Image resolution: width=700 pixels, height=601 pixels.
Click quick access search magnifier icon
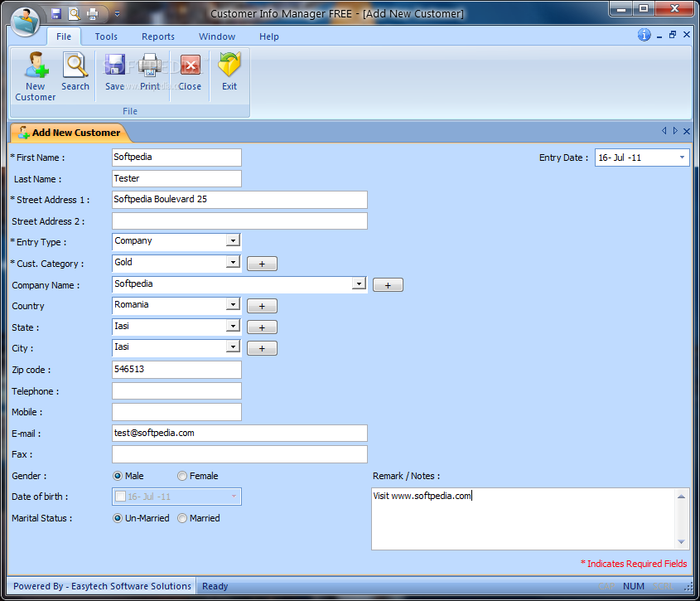click(75, 14)
